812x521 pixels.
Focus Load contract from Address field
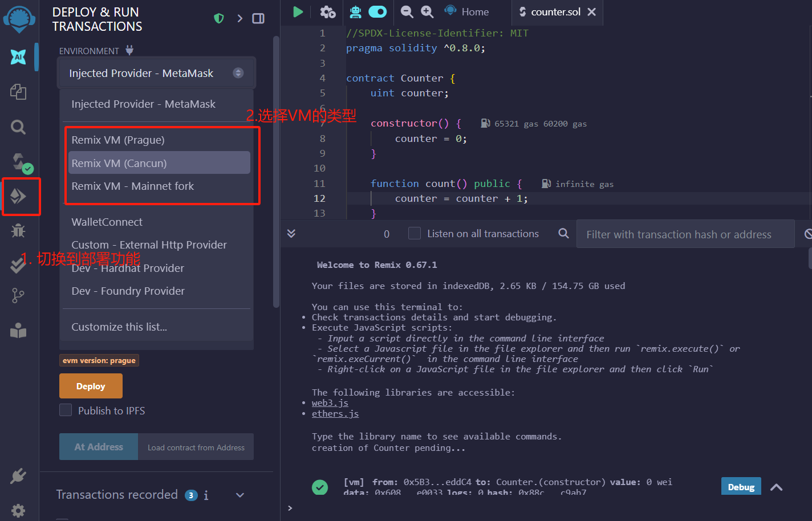(196, 447)
